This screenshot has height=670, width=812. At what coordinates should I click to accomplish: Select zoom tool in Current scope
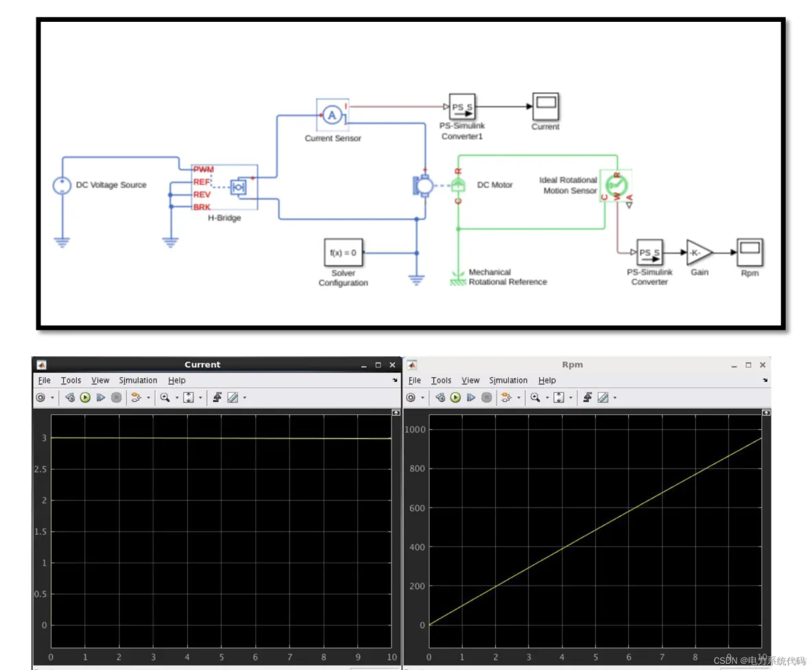tap(165, 398)
